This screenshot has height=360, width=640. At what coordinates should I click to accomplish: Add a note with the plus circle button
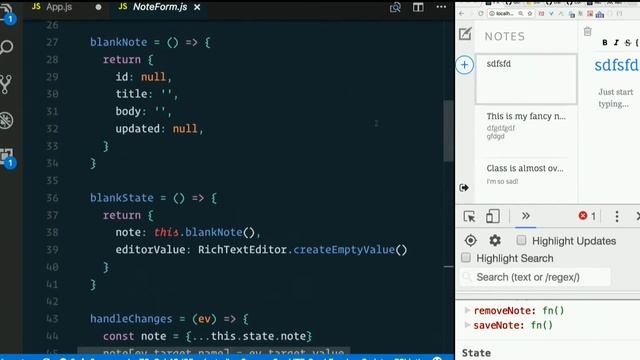click(464, 65)
